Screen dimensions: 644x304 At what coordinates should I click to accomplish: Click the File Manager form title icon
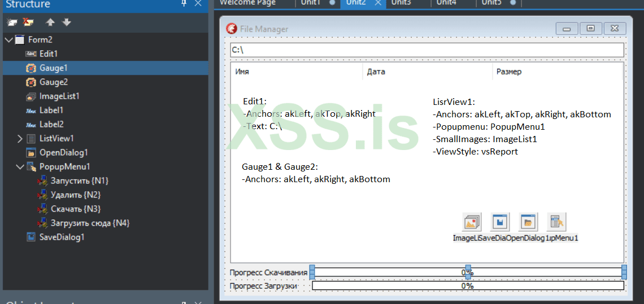coord(232,29)
